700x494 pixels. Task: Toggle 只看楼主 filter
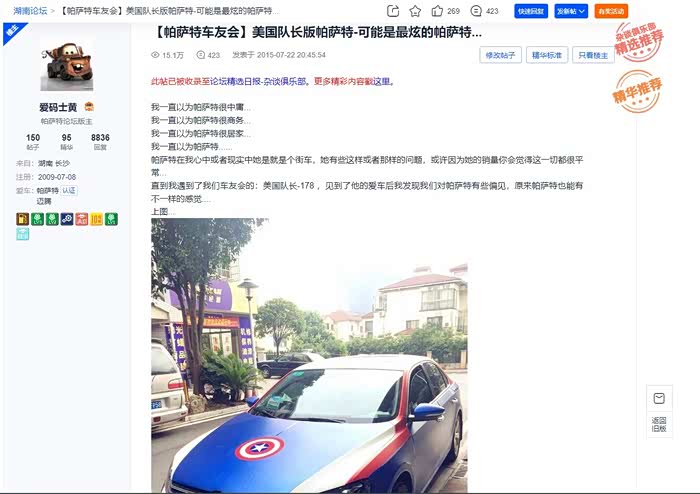593,55
